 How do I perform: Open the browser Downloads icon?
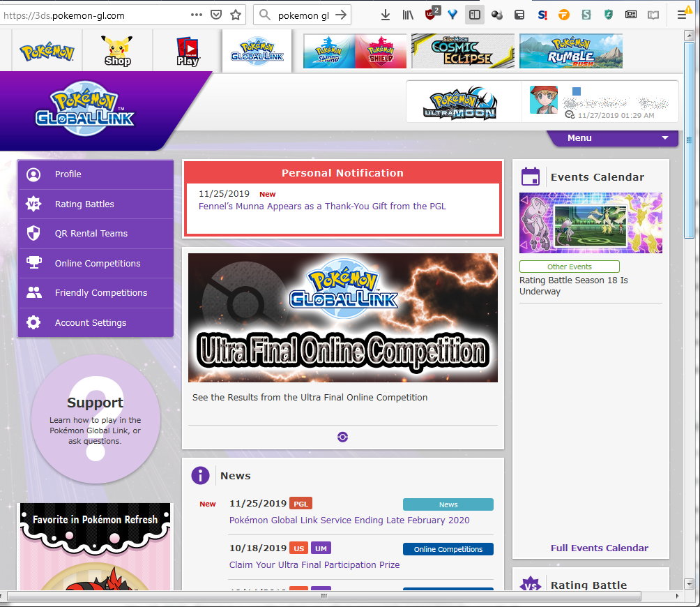click(386, 15)
